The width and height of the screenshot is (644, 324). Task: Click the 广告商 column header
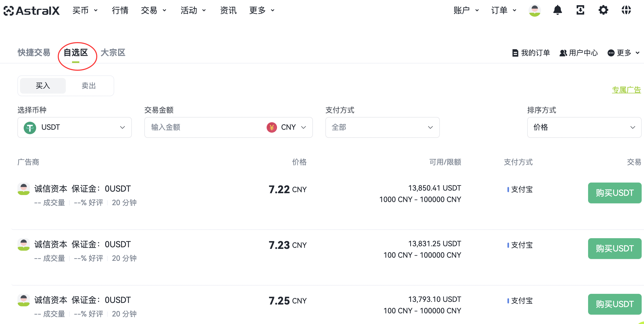(x=28, y=162)
